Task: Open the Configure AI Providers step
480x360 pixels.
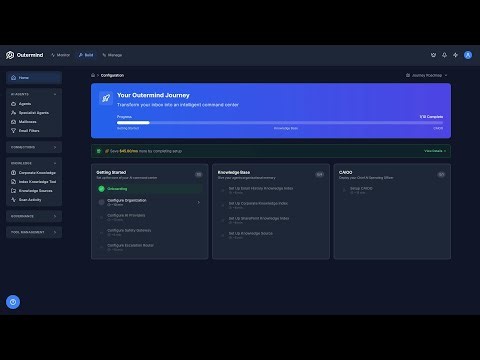Action: pyautogui.click(x=149, y=217)
